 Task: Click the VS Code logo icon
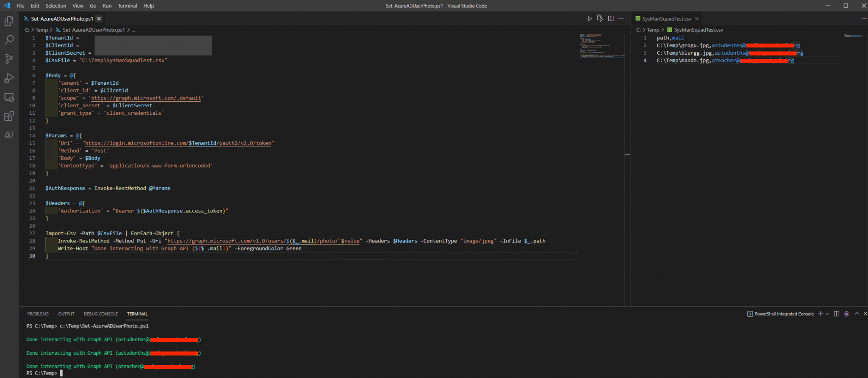7,6
